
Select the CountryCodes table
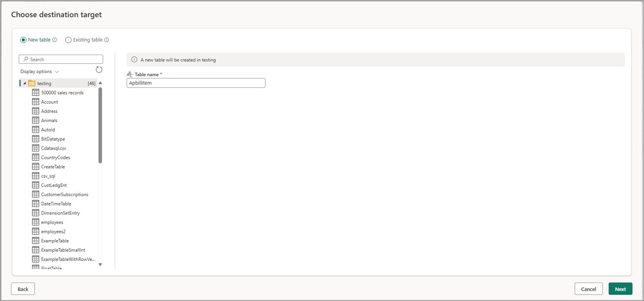pos(56,157)
